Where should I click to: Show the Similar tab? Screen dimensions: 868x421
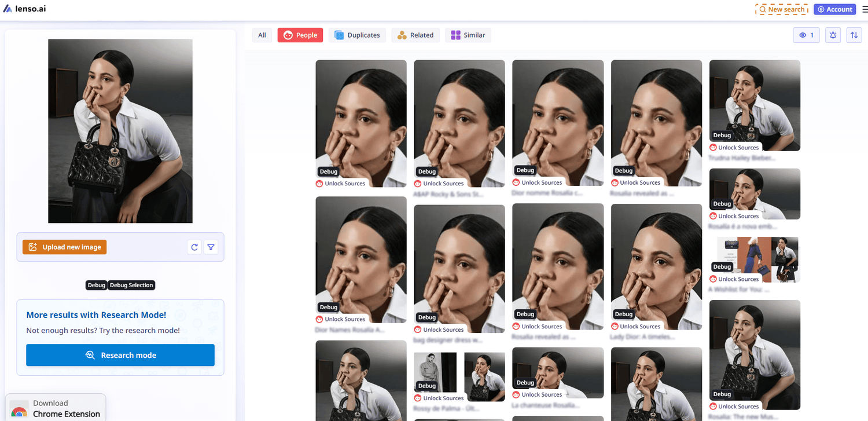pos(468,35)
